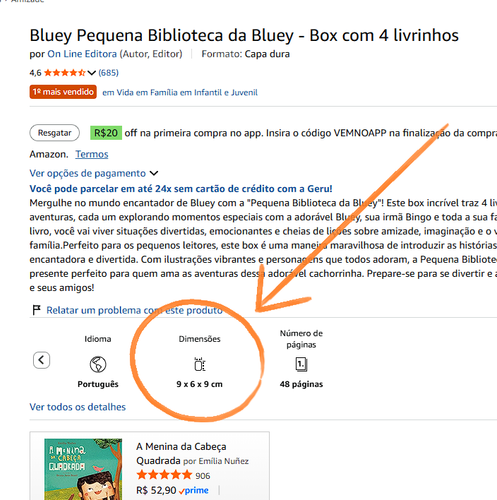Click the 1º mais vendido badge
Screen dimensions: 497x500
coord(63,92)
